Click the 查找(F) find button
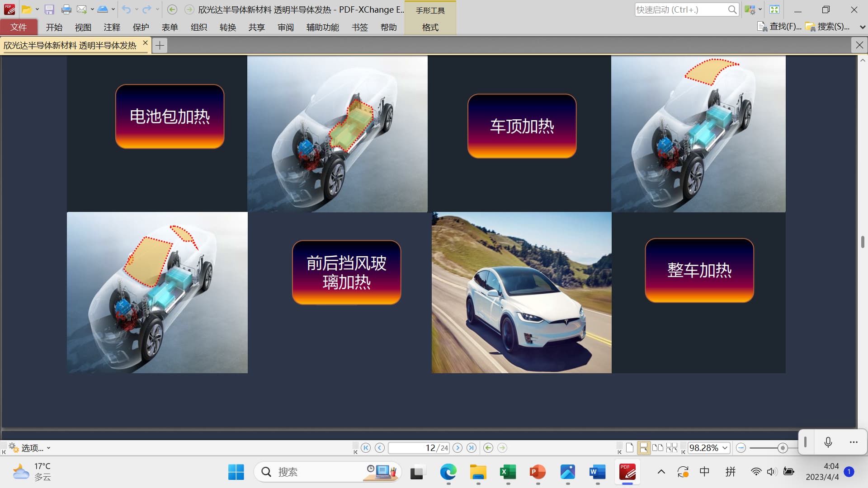Screen dimensions: 868x488 (779, 27)
